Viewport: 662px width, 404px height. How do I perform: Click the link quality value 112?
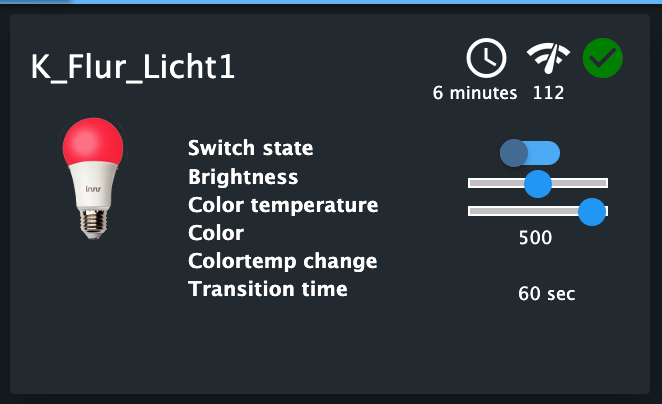pos(548,93)
